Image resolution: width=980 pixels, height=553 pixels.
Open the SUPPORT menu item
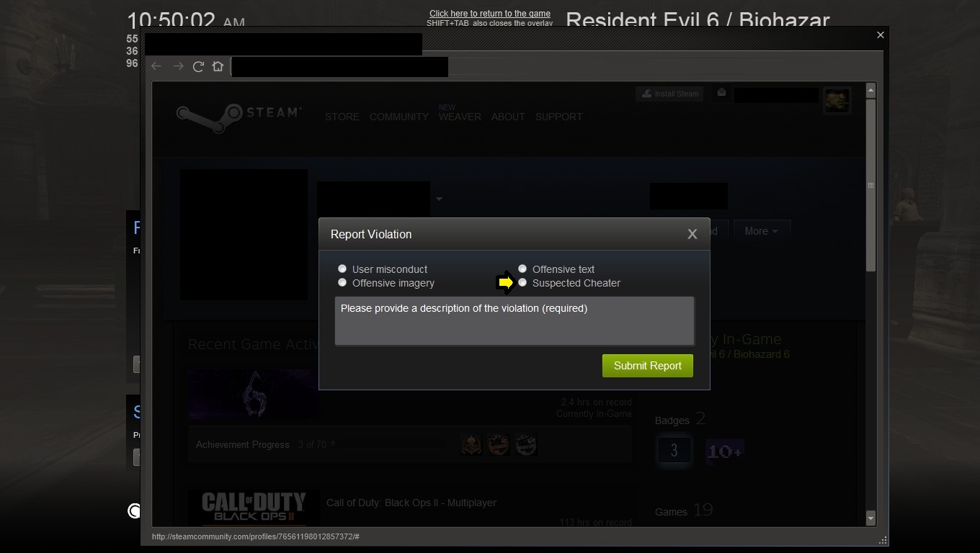558,117
